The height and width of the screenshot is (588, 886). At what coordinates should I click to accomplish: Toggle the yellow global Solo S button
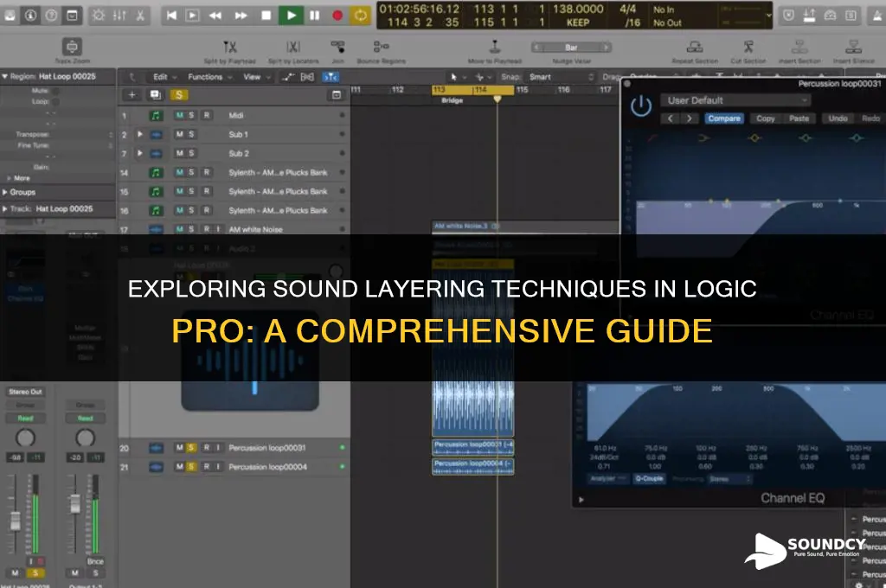point(179,95)
